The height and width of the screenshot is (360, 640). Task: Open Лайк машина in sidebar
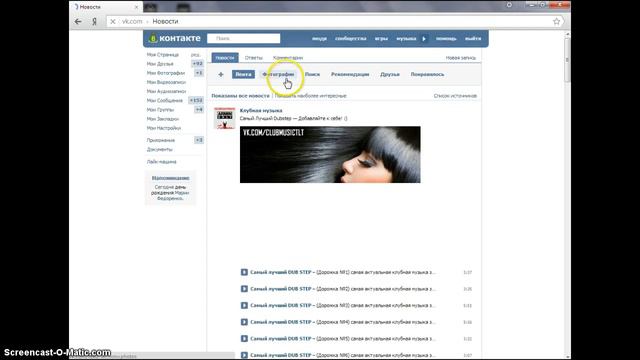[x=162, y=162]
